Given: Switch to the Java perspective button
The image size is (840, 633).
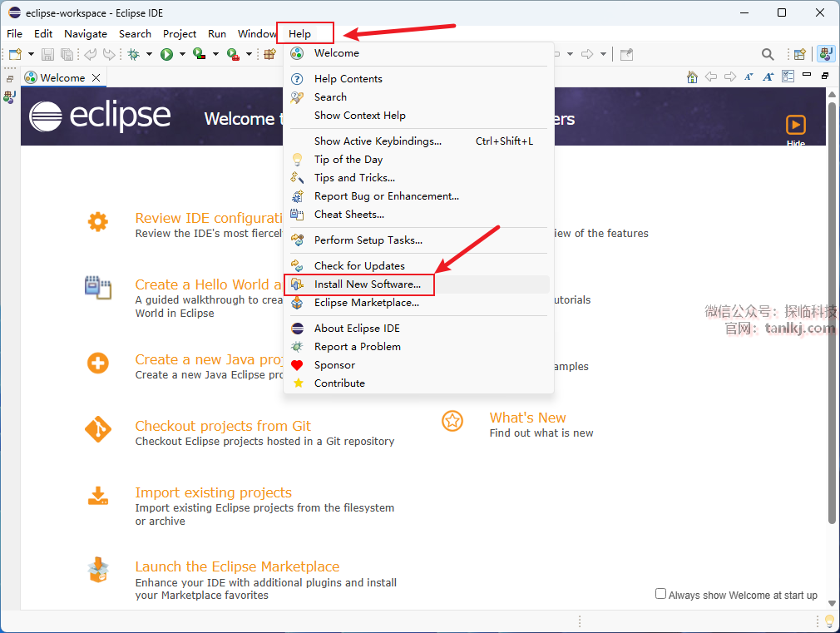Looking at the screenshot, I should (x=826, y=54).
